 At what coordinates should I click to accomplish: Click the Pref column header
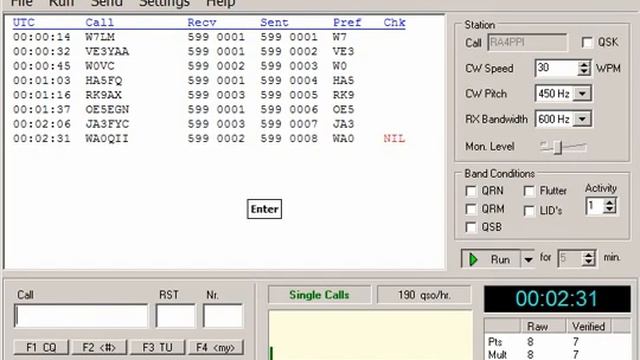(347, 22)
